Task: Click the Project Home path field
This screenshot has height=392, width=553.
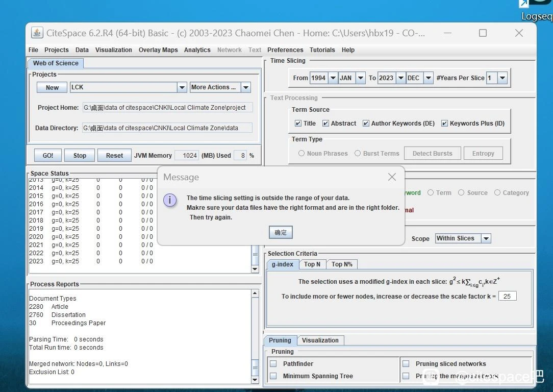Action: click(167, 107)
